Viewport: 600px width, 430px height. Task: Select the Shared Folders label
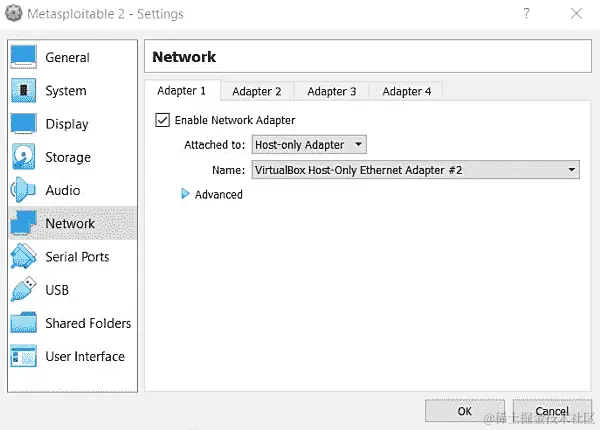(x=88, y=323)
